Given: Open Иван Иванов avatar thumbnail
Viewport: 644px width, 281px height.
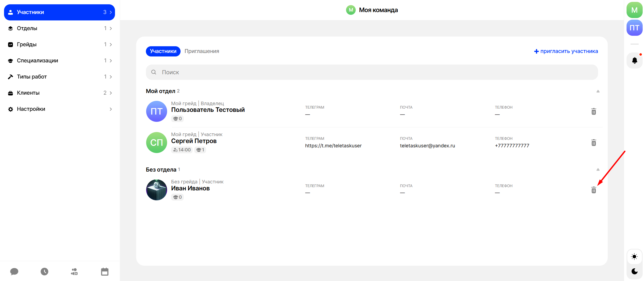Looking at the screenshot, I should point(157,190).
